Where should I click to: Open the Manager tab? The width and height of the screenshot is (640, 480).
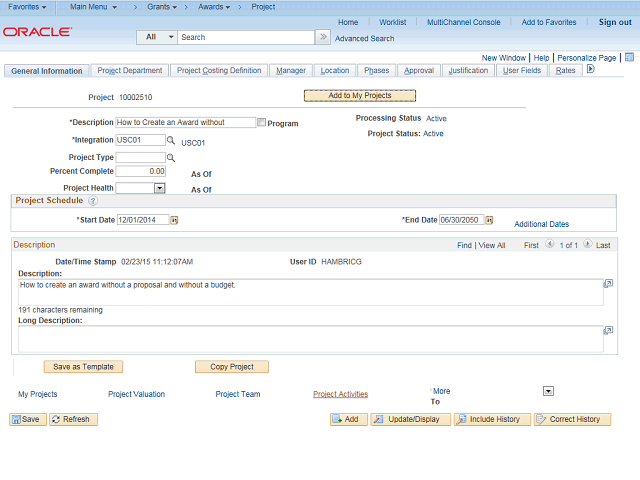pos(291,71)
